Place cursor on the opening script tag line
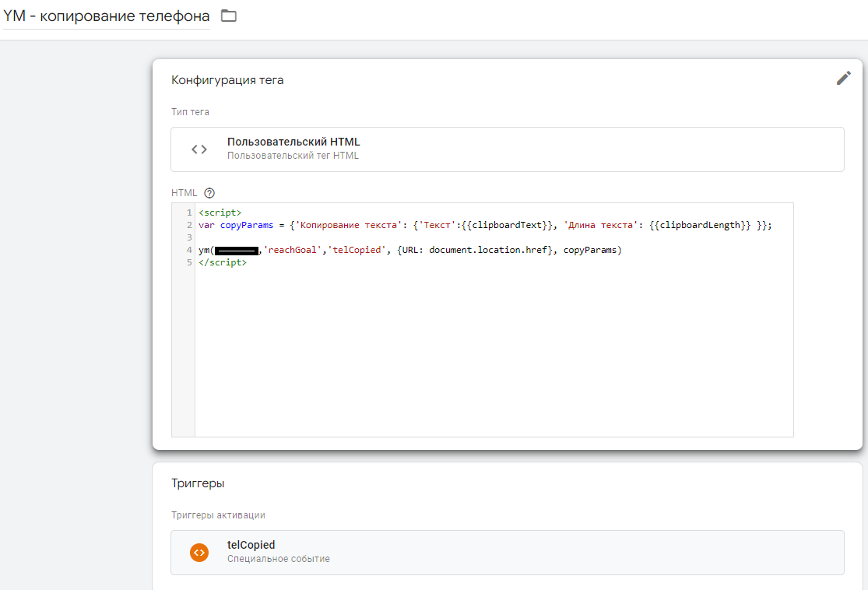 220,212
